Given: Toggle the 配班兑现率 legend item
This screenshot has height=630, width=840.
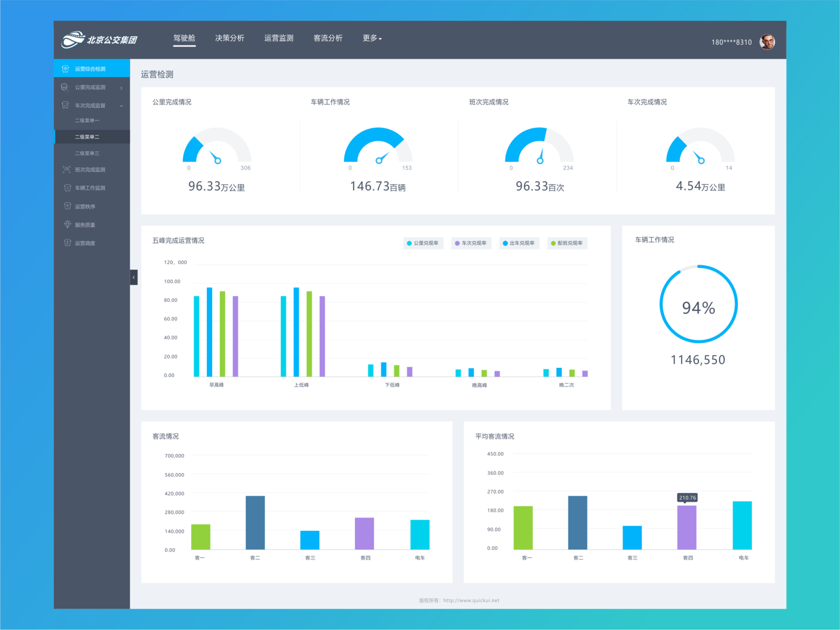Looking at the screenshot, I should click(567, 243).
